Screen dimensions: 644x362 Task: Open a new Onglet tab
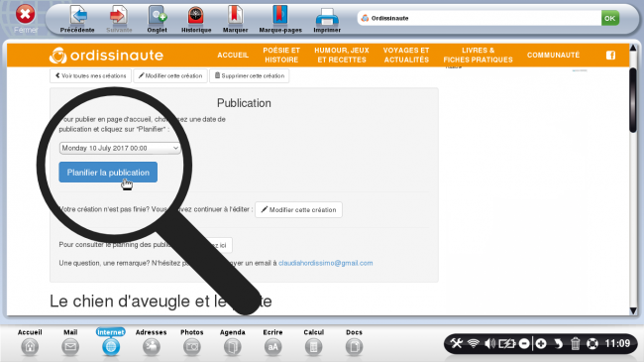point(158,15)
